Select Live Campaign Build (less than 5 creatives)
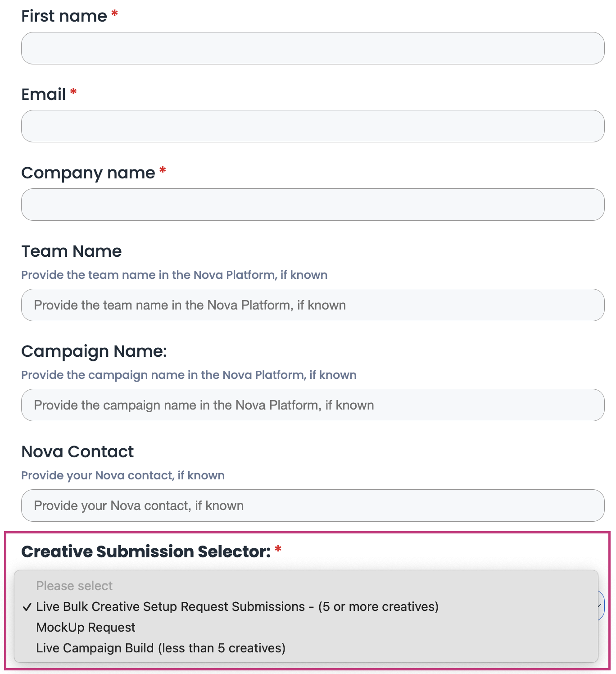 coord(161,648)
